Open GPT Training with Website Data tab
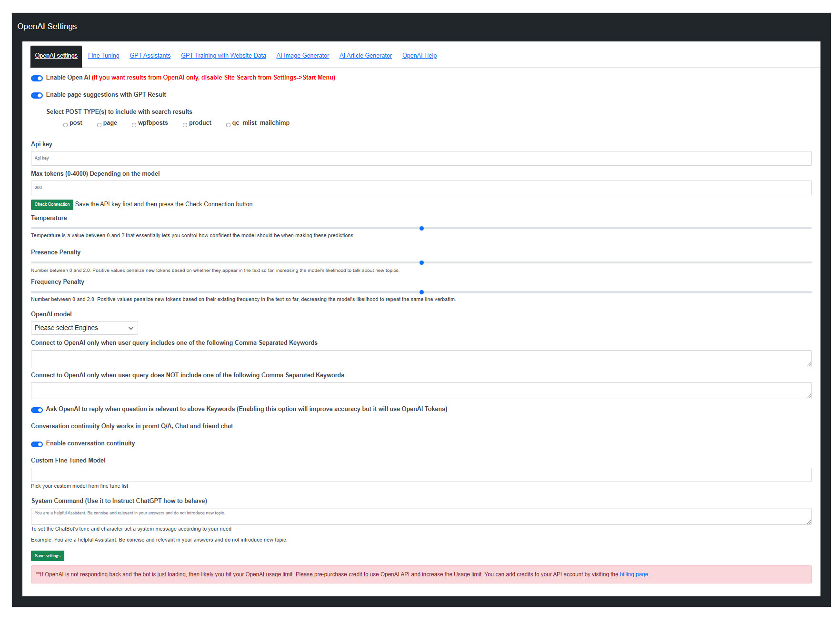840x623 pixels. pyautogui.click(x=223, y=56)
